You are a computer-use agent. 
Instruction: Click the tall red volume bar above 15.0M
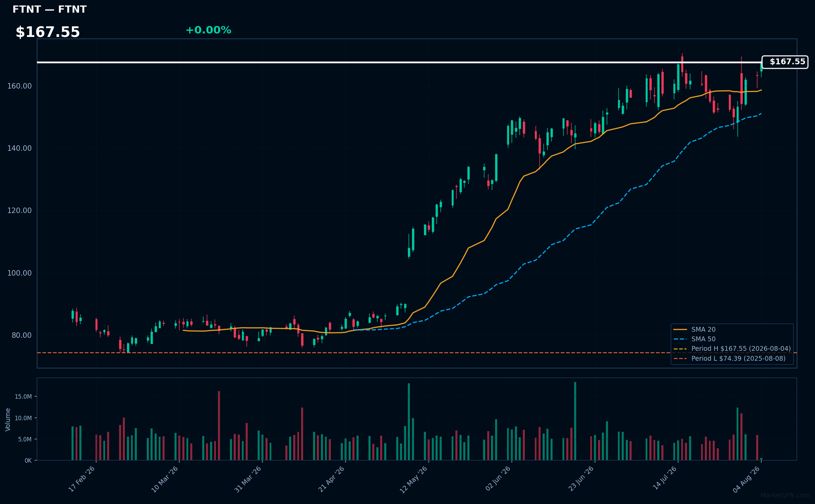tap(219, 426)
